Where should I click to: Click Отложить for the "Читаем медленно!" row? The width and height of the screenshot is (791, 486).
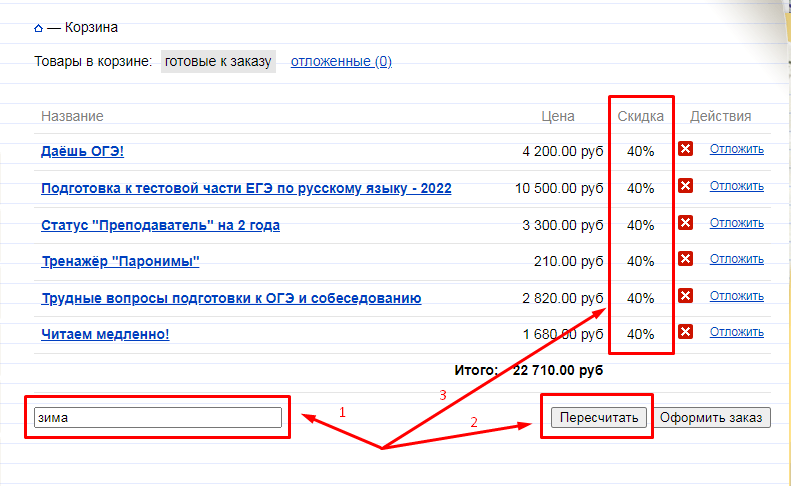point(736,332)
